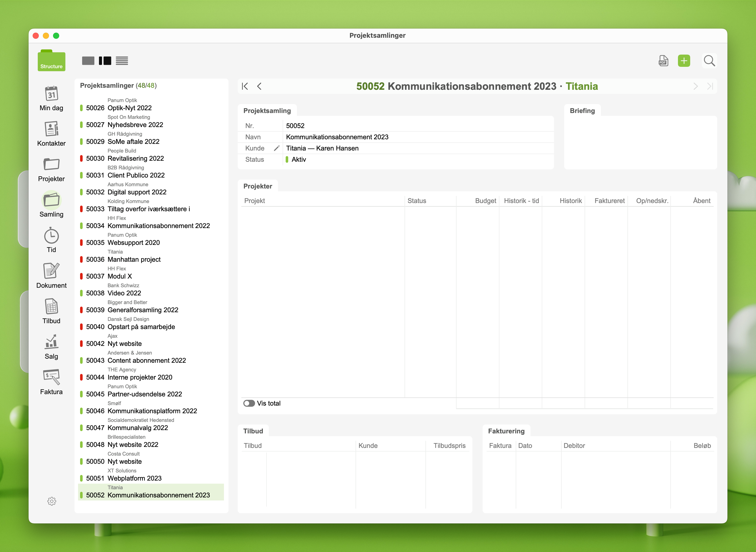This screenshot has height=552, width=756.
Task: Click the Navn field Kommunikationsabonnement 2023
Action: (x=337, y=137)
